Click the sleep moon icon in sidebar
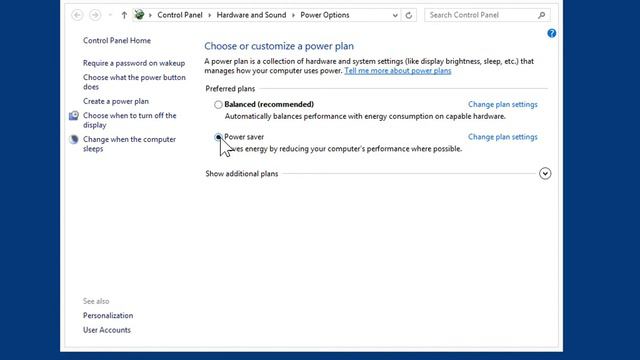This screenshot has width=640, height=360. point(74,140)
